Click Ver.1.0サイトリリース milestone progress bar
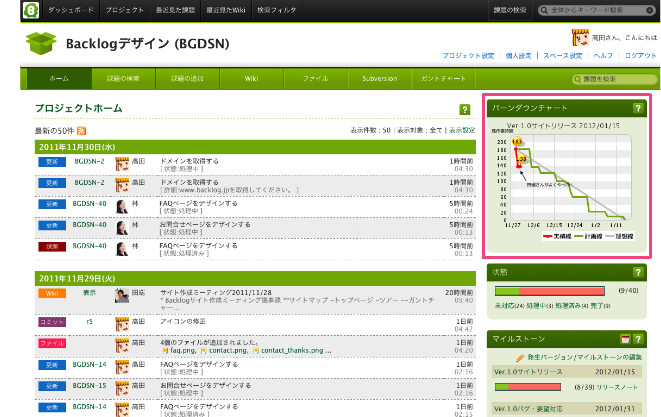The width and height of the screenshot is (661, 417). tap(528, 387)
